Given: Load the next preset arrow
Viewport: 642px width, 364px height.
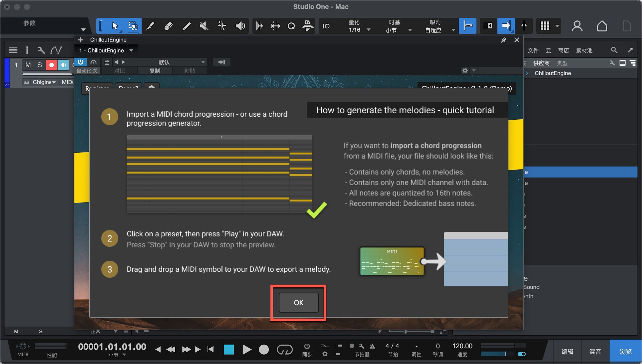Looking at the screenshot, I should point(123,62).
